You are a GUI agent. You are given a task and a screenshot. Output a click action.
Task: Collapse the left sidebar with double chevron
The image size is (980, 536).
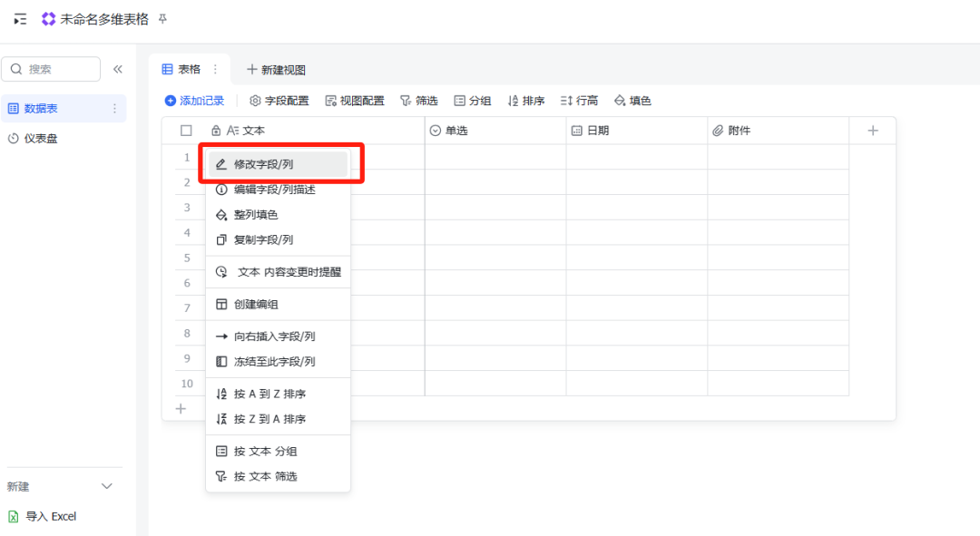pyautogui.click(x=117, y=69)
